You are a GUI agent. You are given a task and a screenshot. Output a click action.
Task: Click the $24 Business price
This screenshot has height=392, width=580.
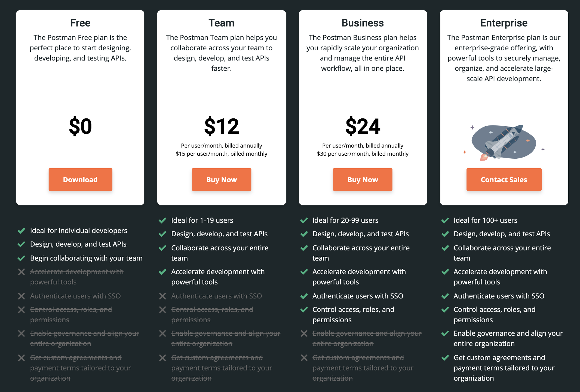click(x=363, y=126)
